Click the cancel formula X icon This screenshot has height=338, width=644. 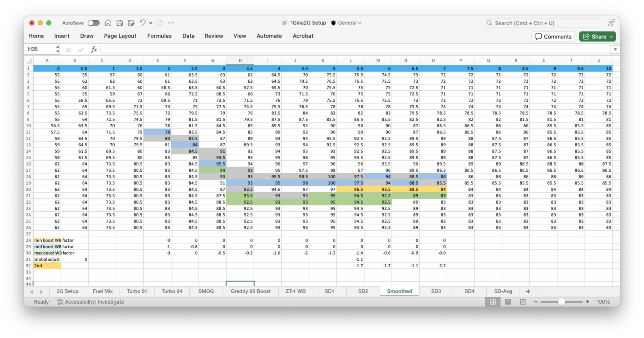tap(68, 50)
